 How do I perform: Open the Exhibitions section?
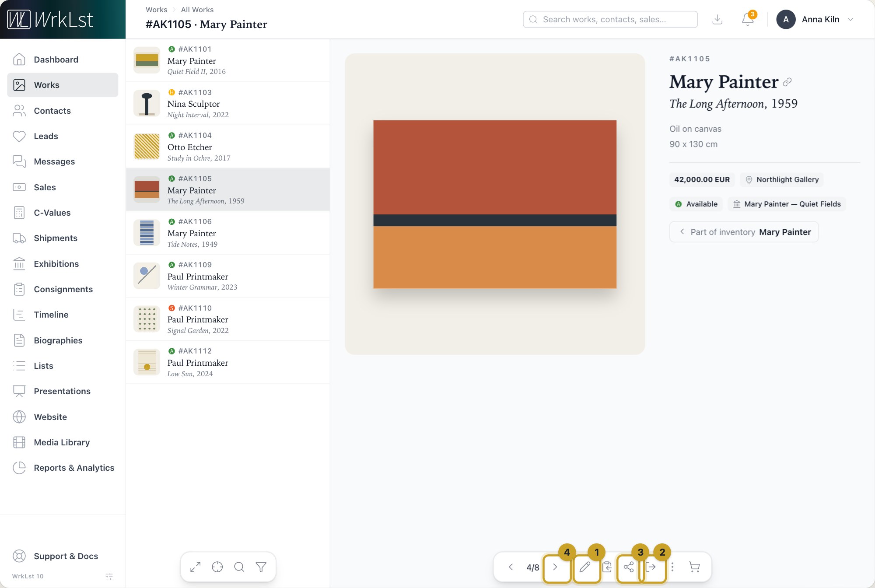63,264
